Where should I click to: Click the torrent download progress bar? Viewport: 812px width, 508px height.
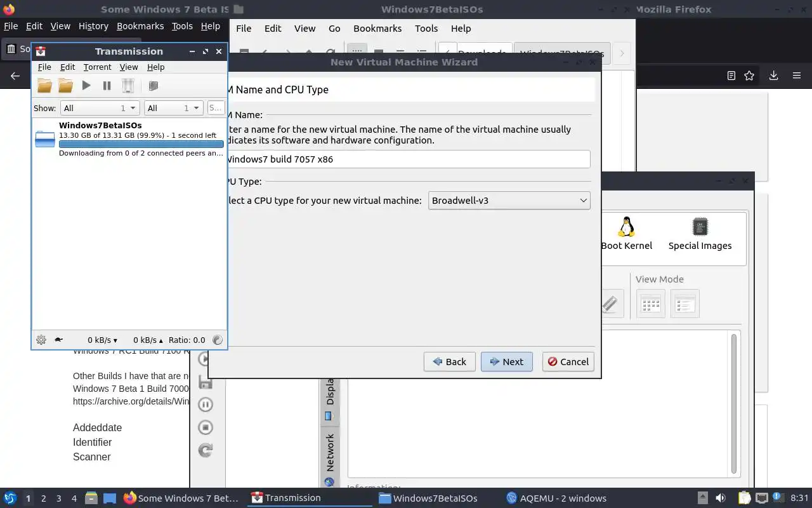pos(141,144)
